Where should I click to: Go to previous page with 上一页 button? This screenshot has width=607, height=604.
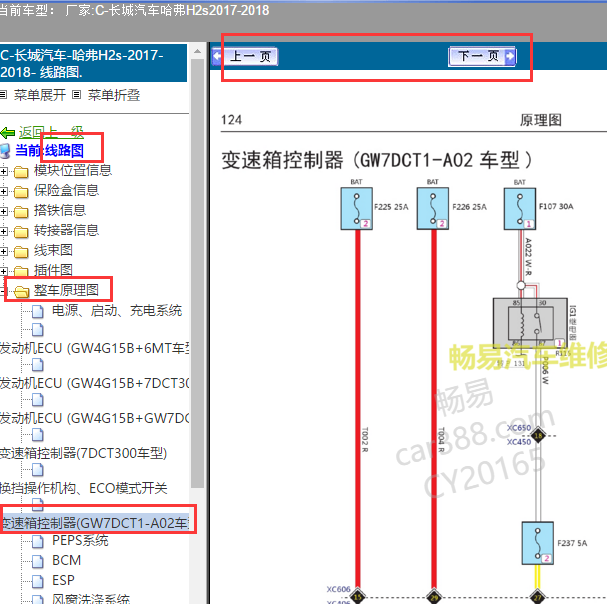pyautogui.click(x=245, y=57)
